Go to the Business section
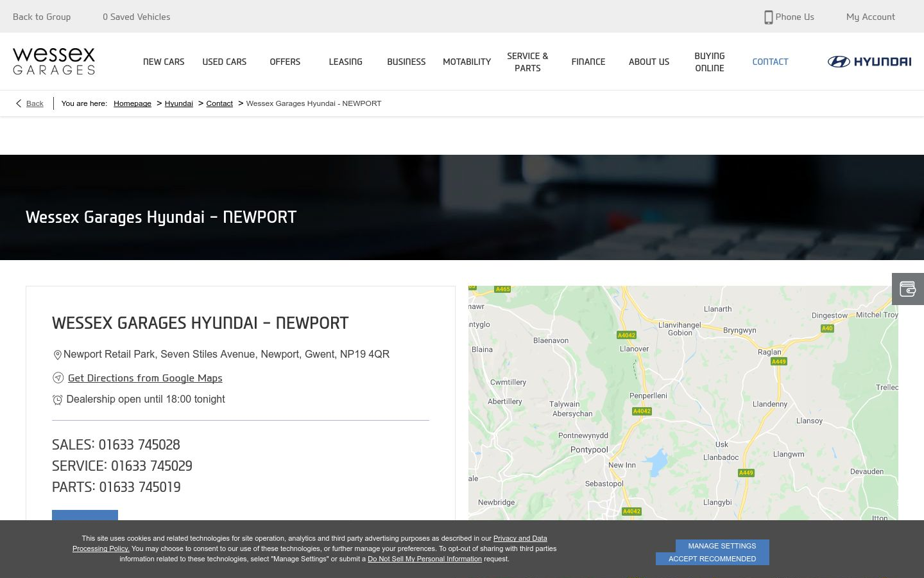 pyautogui.click(x=406, y=62)
